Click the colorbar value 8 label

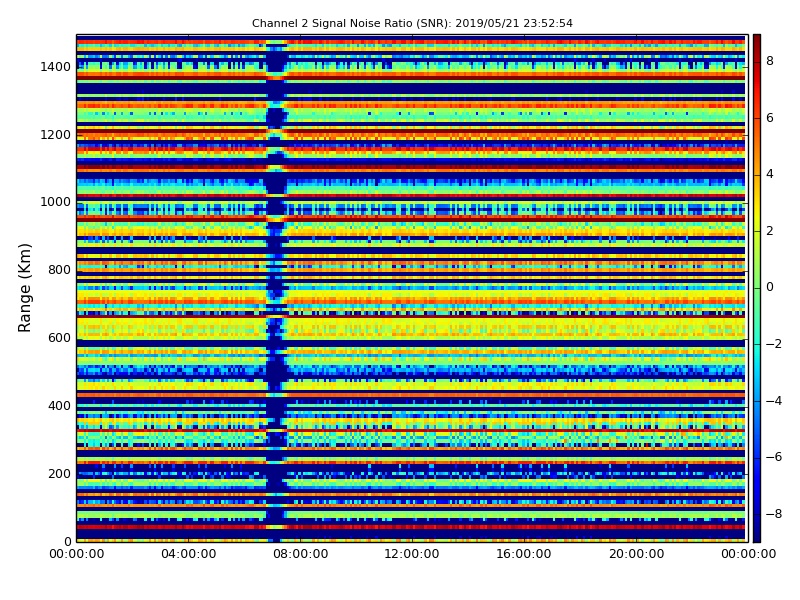pyautogui.click(x=770, y=61)
